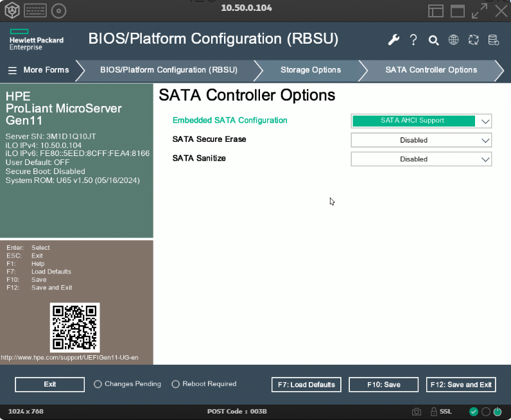Click the SATA Controller Options page heading
The image size is (511, 420).
(x=247, y=95)
